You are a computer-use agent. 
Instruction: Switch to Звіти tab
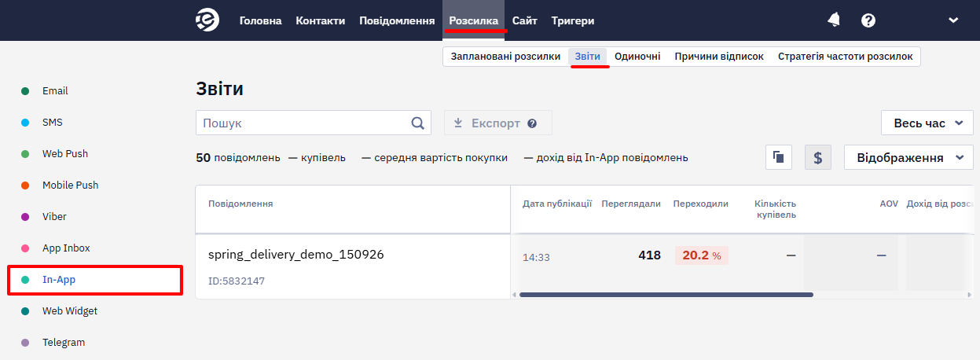coord(588,57)
